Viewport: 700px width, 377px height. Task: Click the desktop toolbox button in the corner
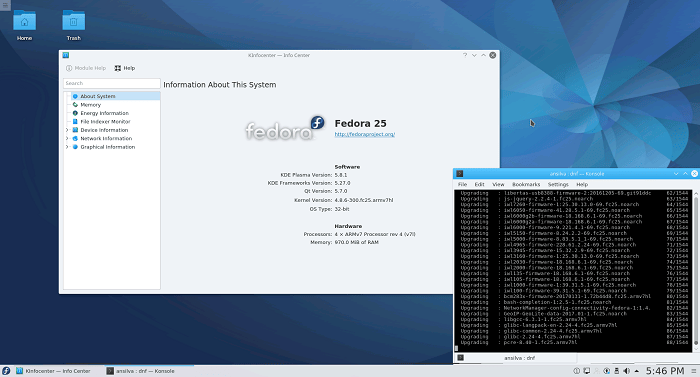[5, 5]
